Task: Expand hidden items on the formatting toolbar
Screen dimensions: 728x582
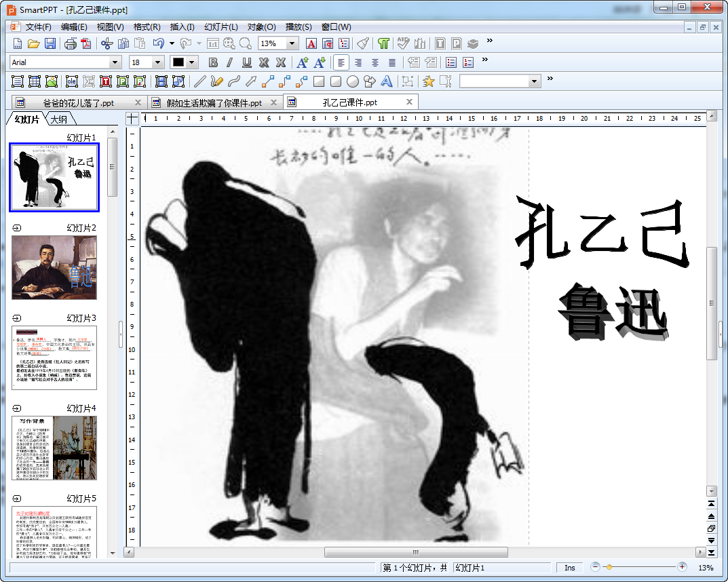Action: click(484, 60)
